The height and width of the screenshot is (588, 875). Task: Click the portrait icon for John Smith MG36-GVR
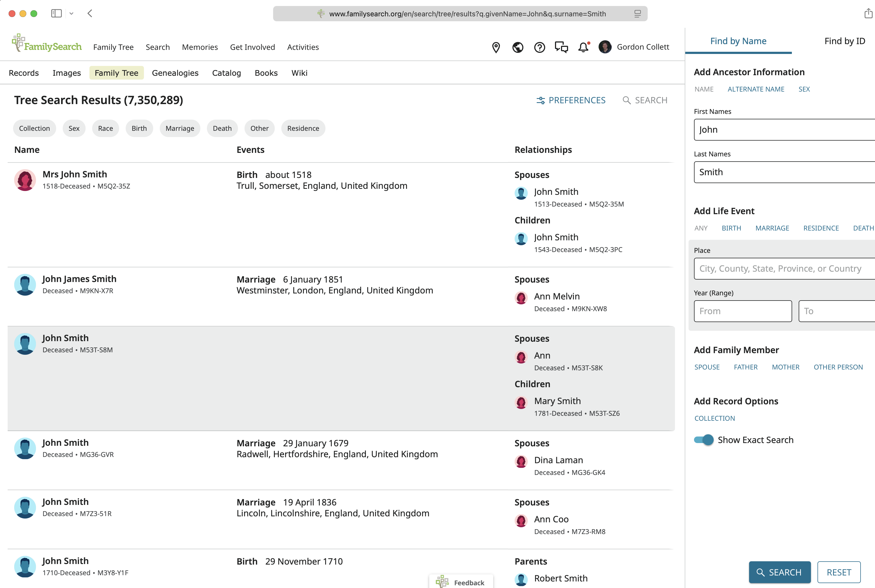(x=25, y=448)
